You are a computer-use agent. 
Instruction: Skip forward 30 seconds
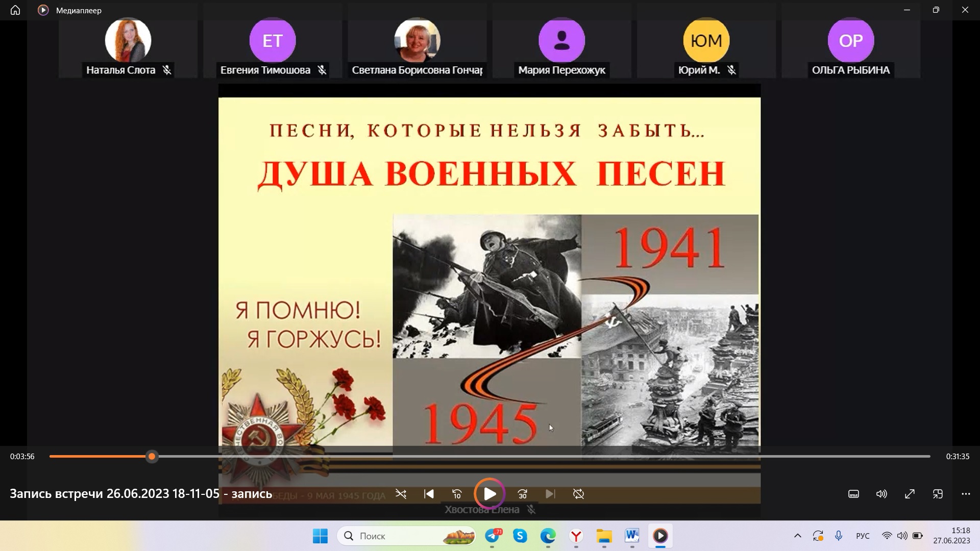coord(523,494)
